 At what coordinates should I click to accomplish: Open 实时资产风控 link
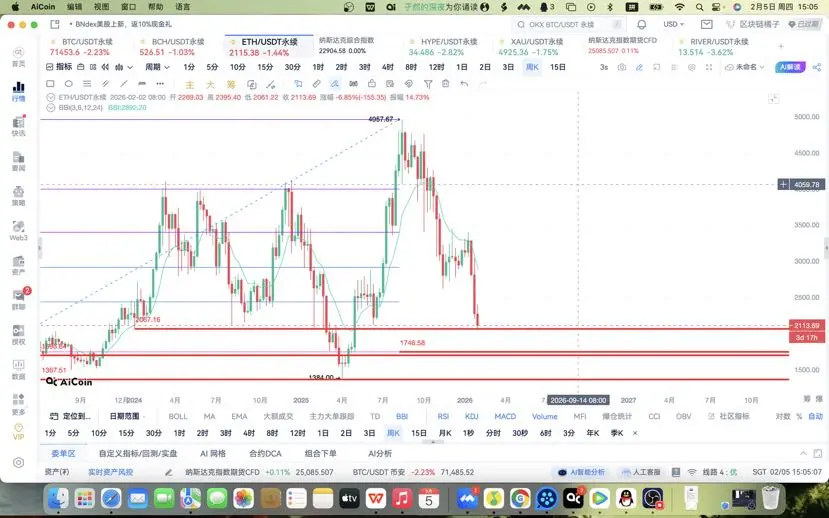coord(110,472)
